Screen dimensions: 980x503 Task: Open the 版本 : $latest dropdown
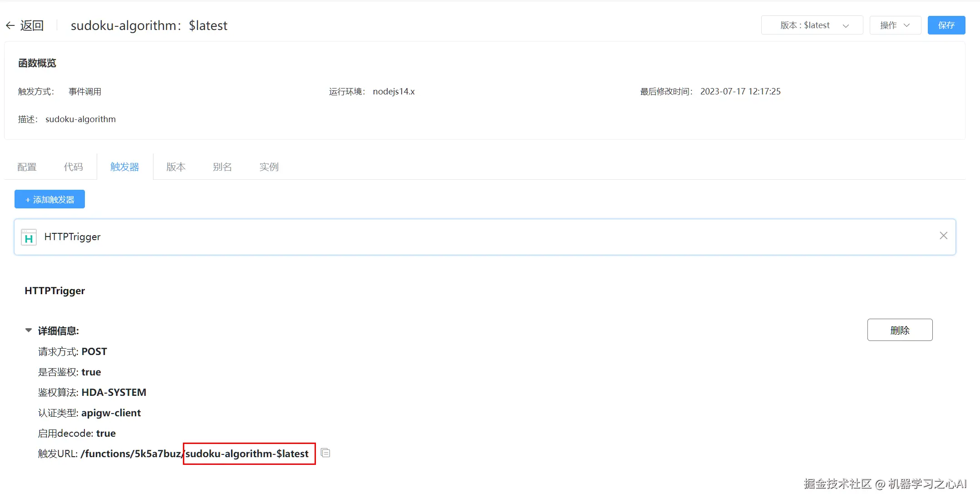pyautogui.click(x=812, y=25)
